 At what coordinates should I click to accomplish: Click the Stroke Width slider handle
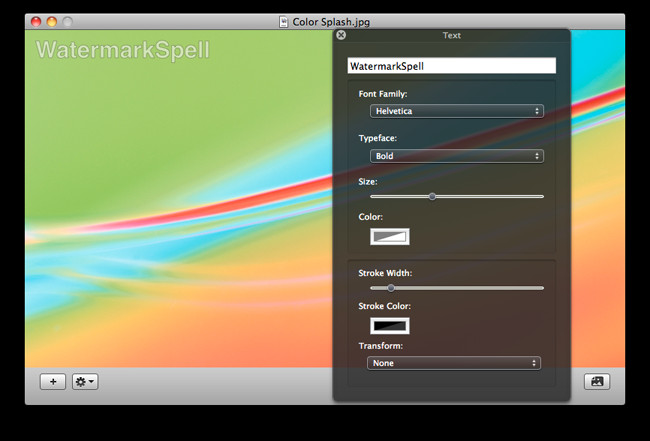tap(391, 288)
